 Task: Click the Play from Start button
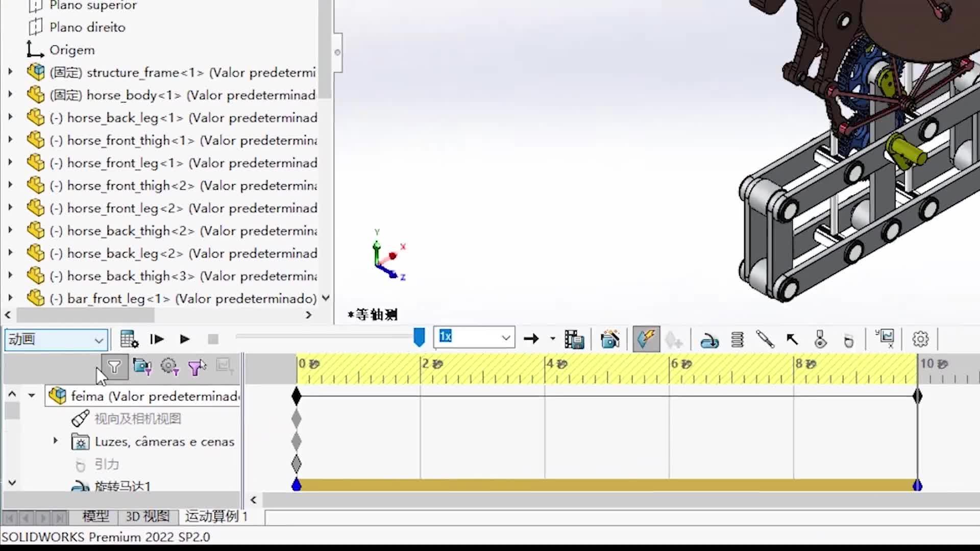click(x=156, y=338)
